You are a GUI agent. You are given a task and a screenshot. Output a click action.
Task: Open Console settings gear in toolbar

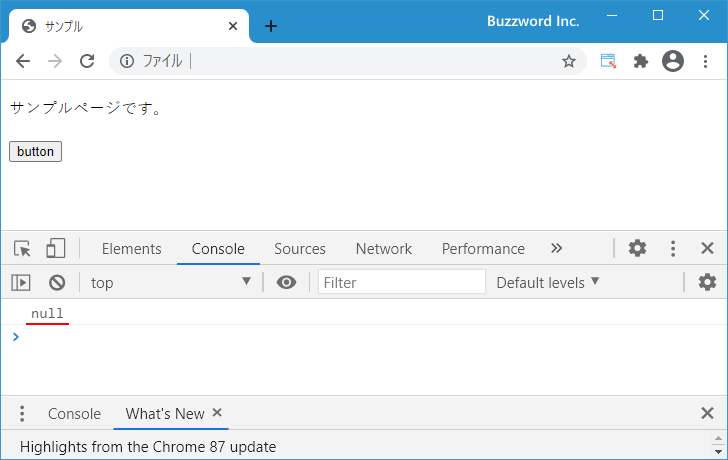(707, 282)
